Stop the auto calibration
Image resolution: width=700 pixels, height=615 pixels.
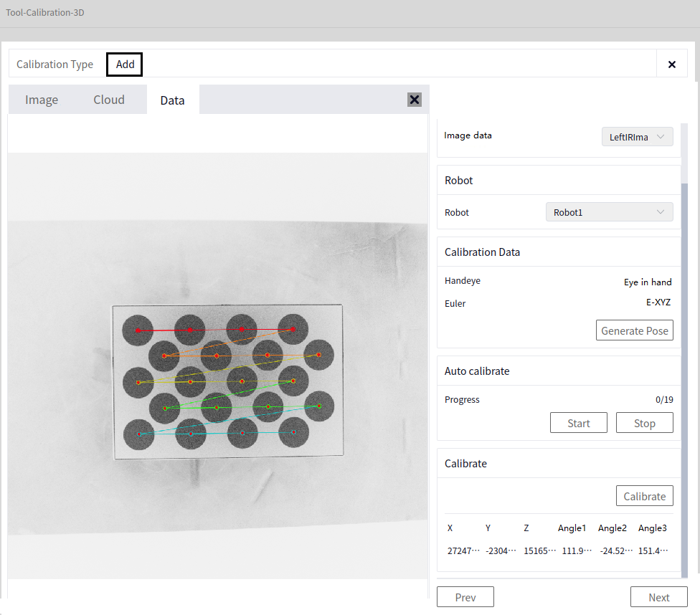click(x=645, y=423)
